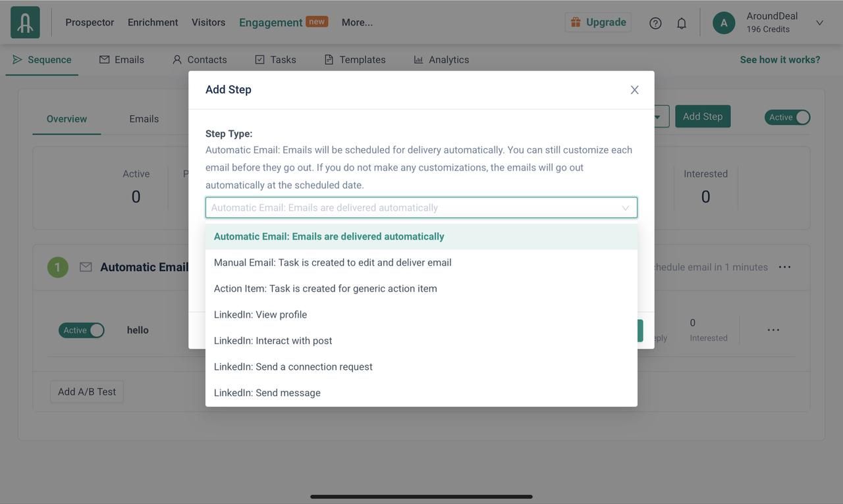Select Manual Email step type option
Screen dimensions: 843x504
(333, 263)
